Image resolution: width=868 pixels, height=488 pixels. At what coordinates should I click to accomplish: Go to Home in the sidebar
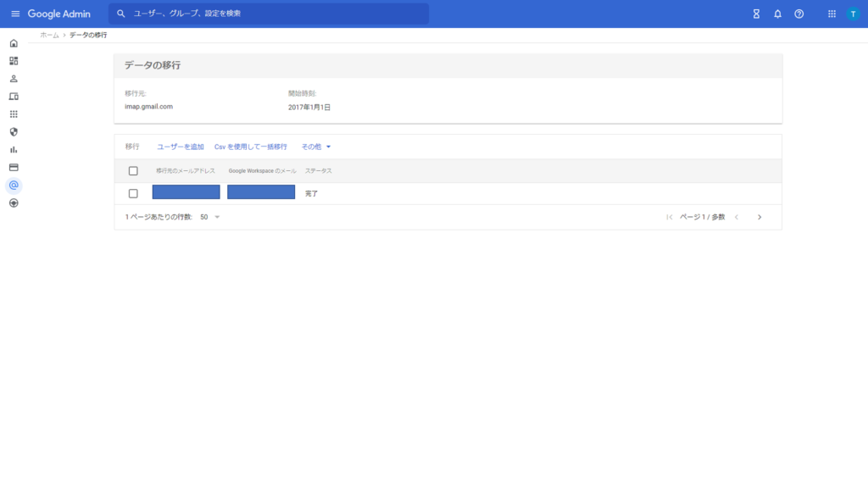tap(14, 43)
